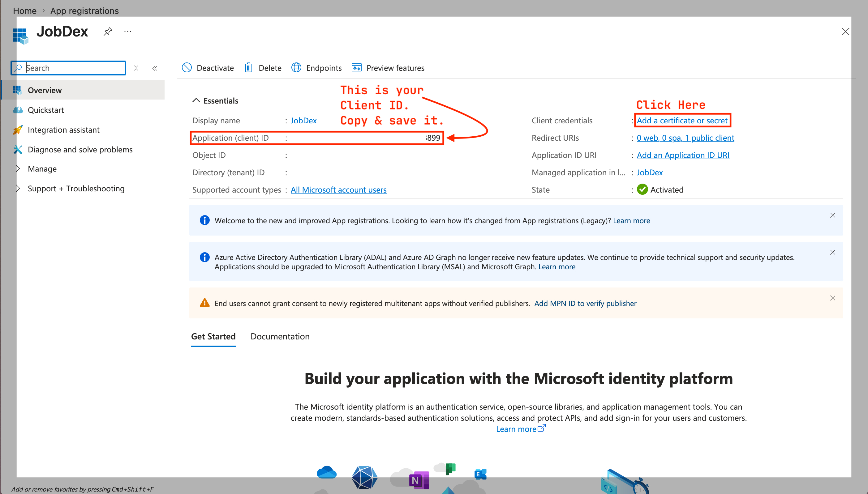Click the Planner illustration icon
868x494 pixels.
click(450, 469)
